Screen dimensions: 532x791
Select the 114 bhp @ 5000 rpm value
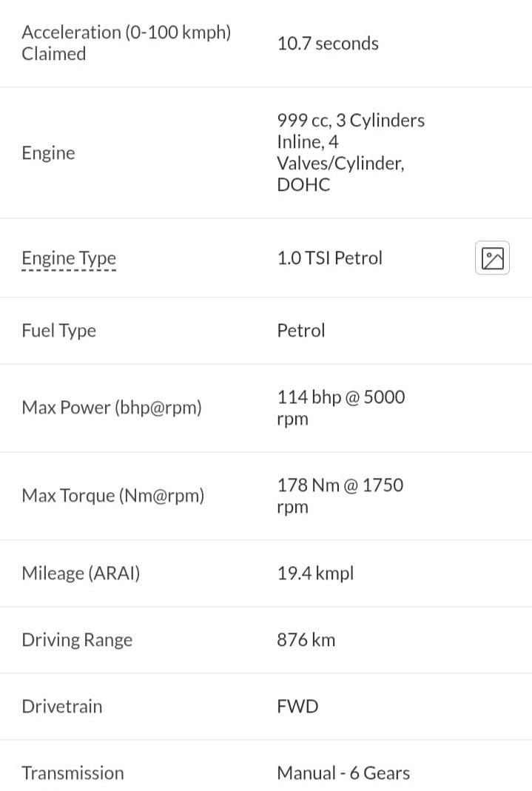point(341,408)
